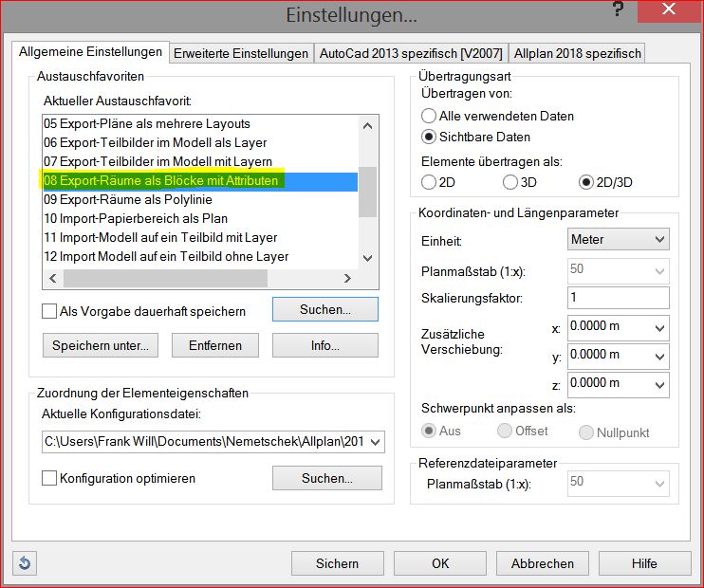The width and height of the screenshot is (704, 588).
Task: Choose the 3D transfer option
Action: 510,182
